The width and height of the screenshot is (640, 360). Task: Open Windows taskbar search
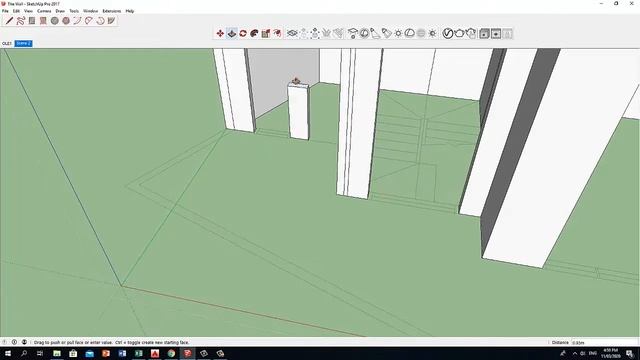(x=24, y=353)
